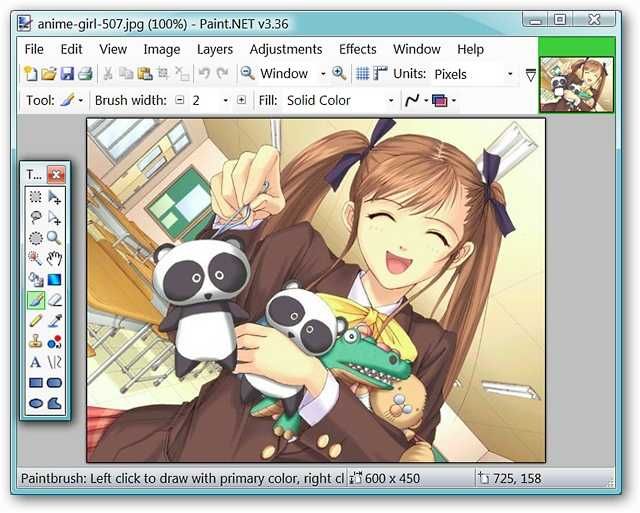This screenshot has width=640, height=513.
Task: Open the View menu
Action: point(113,49)
